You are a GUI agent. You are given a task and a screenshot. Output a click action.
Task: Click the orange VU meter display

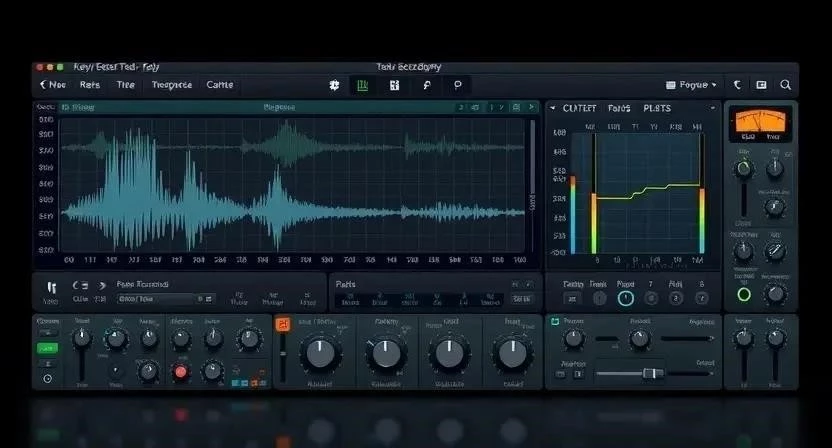tap(759, 124)
